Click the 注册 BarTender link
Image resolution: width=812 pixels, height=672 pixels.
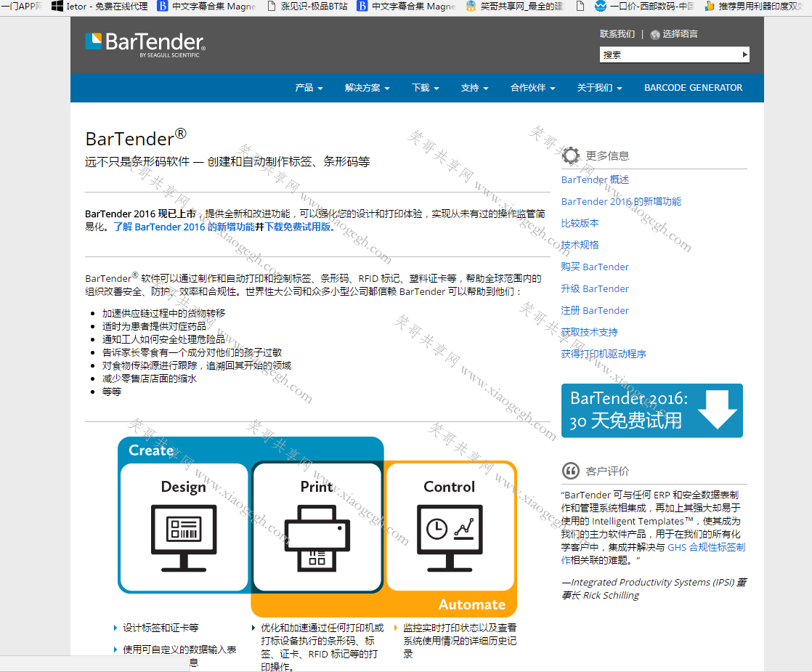click(x=595, y=310)
